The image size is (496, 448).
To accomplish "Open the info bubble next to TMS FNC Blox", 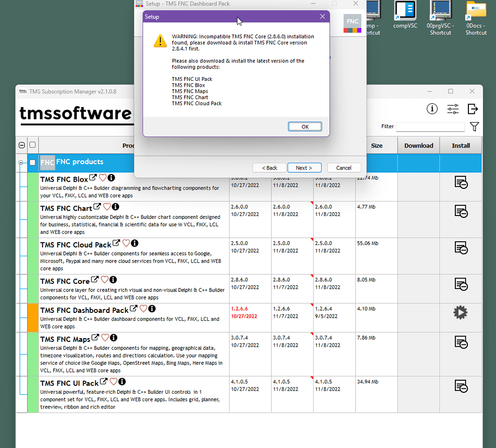I will click(111, 178).
